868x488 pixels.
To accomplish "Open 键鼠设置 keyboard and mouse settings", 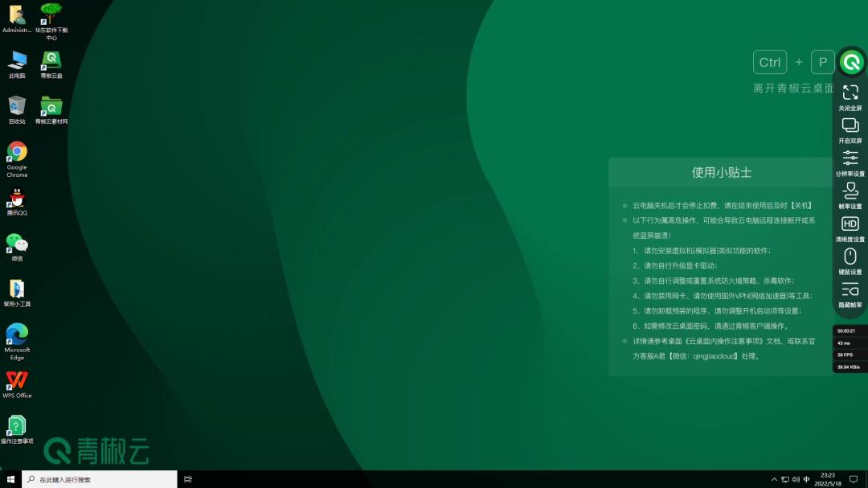I will pos(850,257).
